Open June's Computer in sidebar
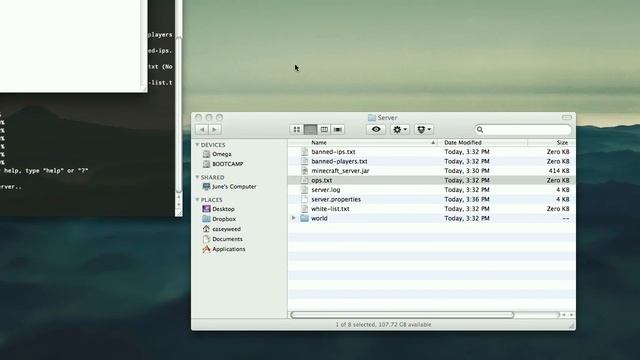This screenshot has width=640, height=360. pos(230,187)
